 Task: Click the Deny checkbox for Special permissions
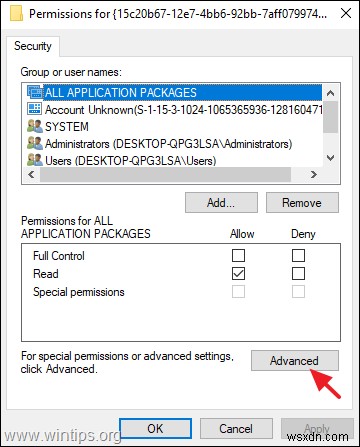click(298, 292)
